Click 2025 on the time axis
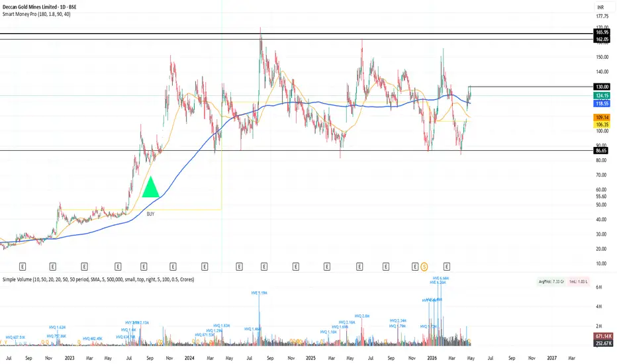617x364 pixels. click(x=310, y=358)
